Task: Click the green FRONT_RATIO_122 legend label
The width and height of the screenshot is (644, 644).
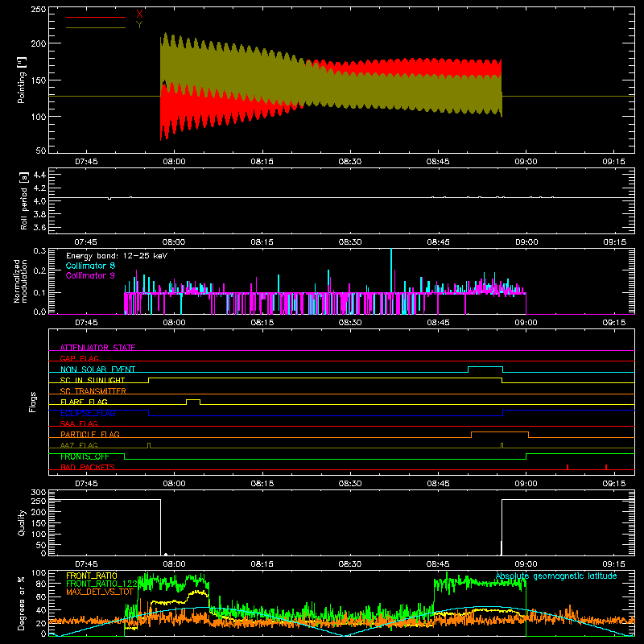Action: point(101,584)
